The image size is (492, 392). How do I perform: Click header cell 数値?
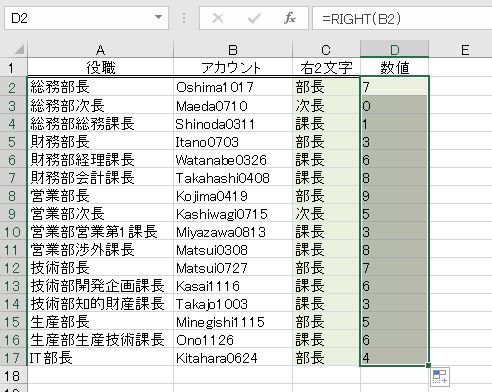point(394,68)
